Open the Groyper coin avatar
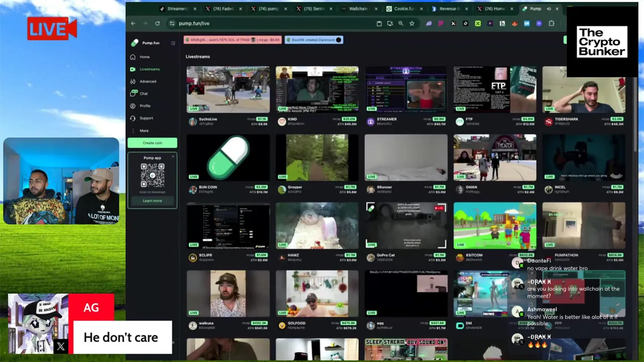Viewport: 644px width, 362px height. tap(282, 190)
